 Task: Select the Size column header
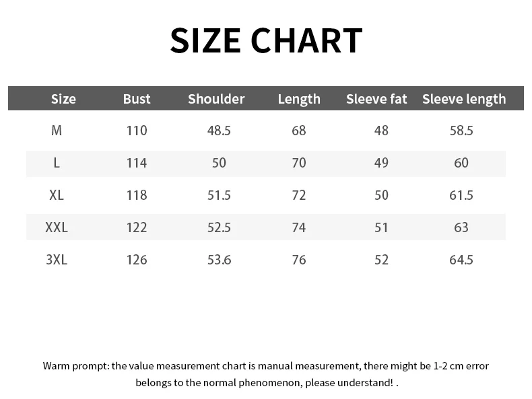point(63,99)
